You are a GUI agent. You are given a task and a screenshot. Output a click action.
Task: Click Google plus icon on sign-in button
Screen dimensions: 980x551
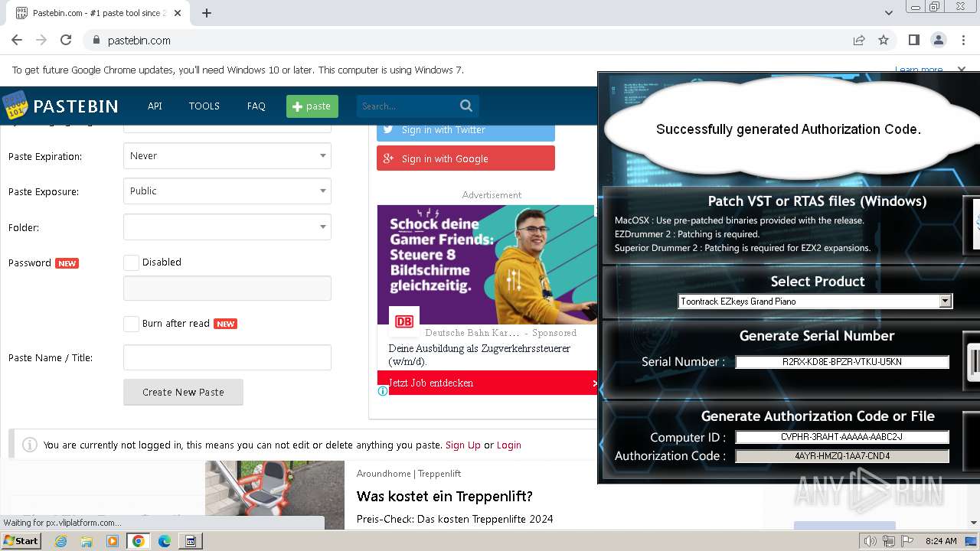[x=388, y=158]
